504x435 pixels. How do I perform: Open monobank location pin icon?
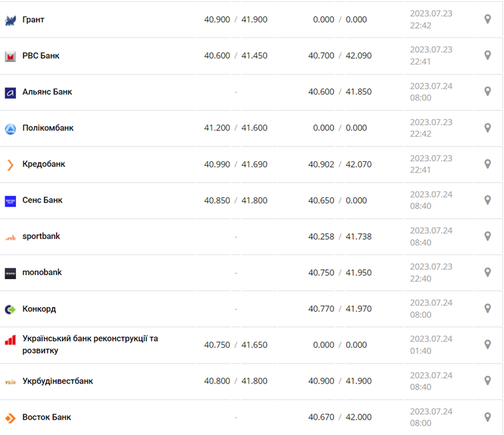point(487,272)
